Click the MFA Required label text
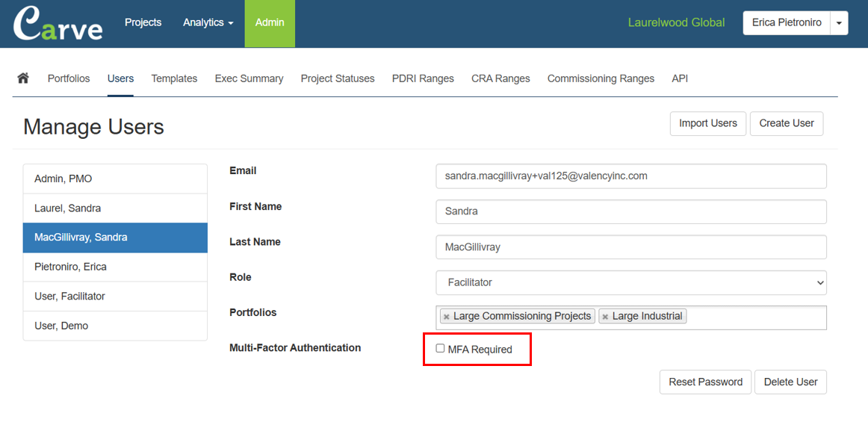The height and width of the screenshot is (431, 868). click(480, 350)
